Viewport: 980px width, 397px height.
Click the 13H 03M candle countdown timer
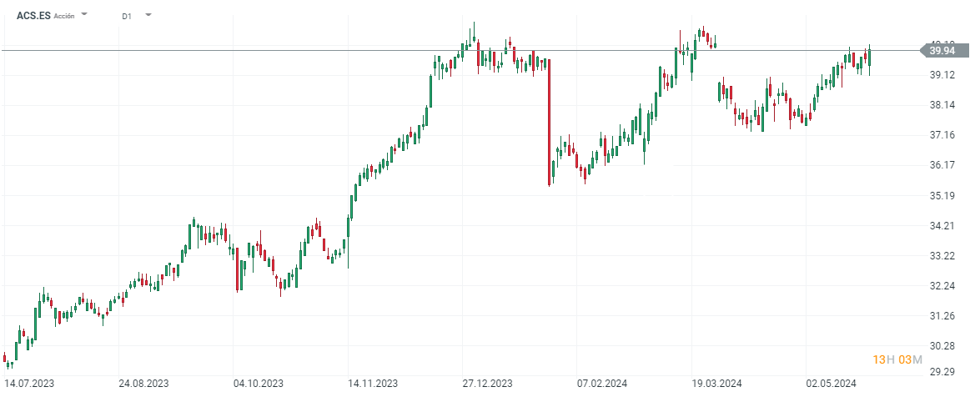pyautogui.click(x=897, y=359)
